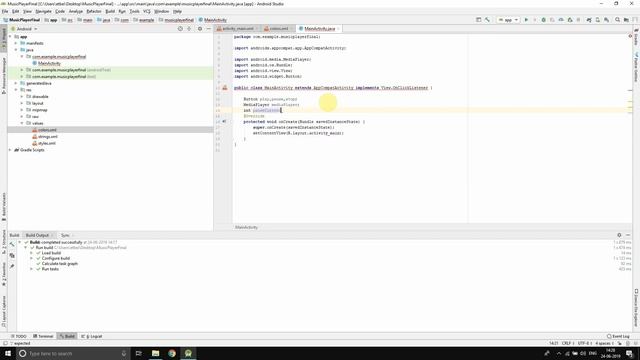The width and height of the screenshot is (640, 360).
Task: Collapse the app module node
Action: click(x=10, y=37)
